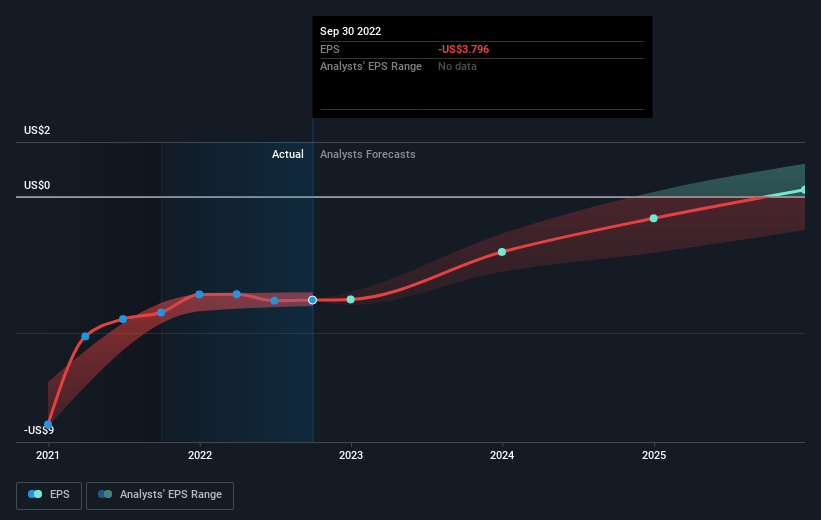Click the -US$9 data point at 2021

click(48, 424)
